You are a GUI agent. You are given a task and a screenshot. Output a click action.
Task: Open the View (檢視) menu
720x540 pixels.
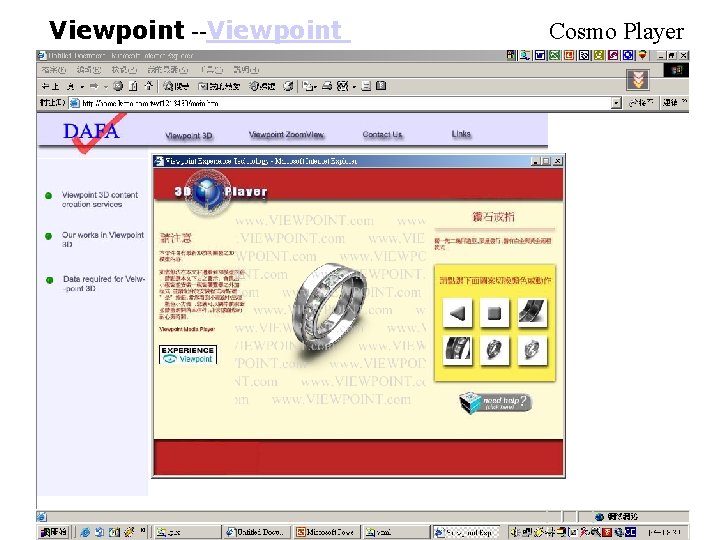124,70
